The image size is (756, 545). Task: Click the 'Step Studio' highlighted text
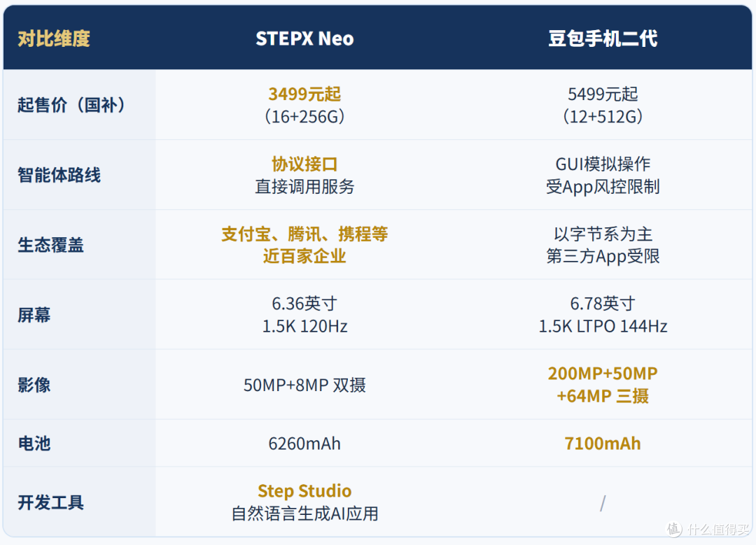click(304, 491)
